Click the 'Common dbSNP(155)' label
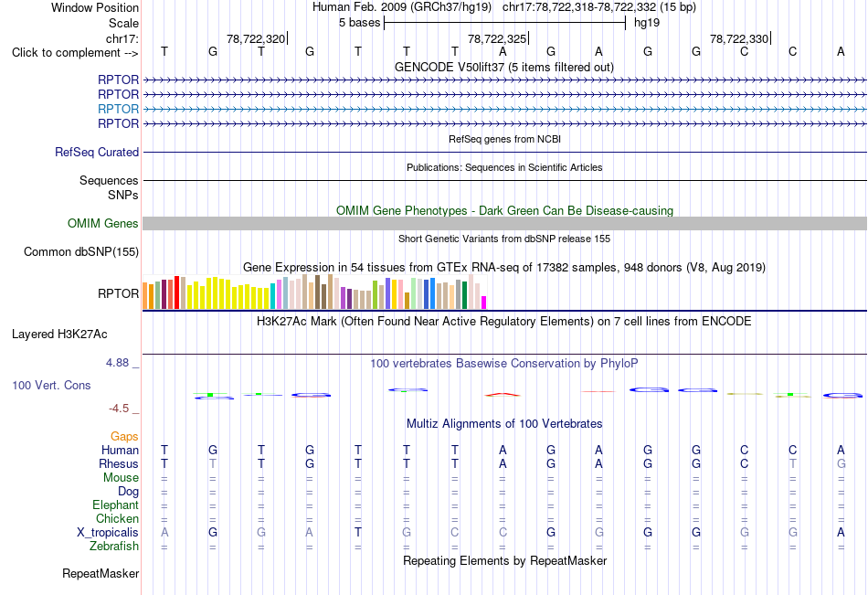This screenshot has width=868, height=595. tap(80, 251)
